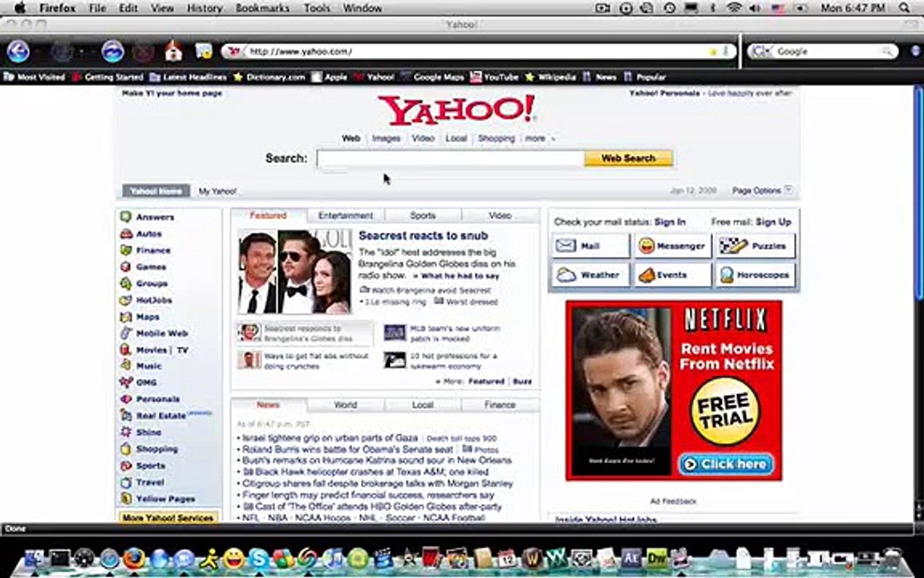Expand the Page Options dropdown
Screen dimensions: 924x578
[762, 190]
